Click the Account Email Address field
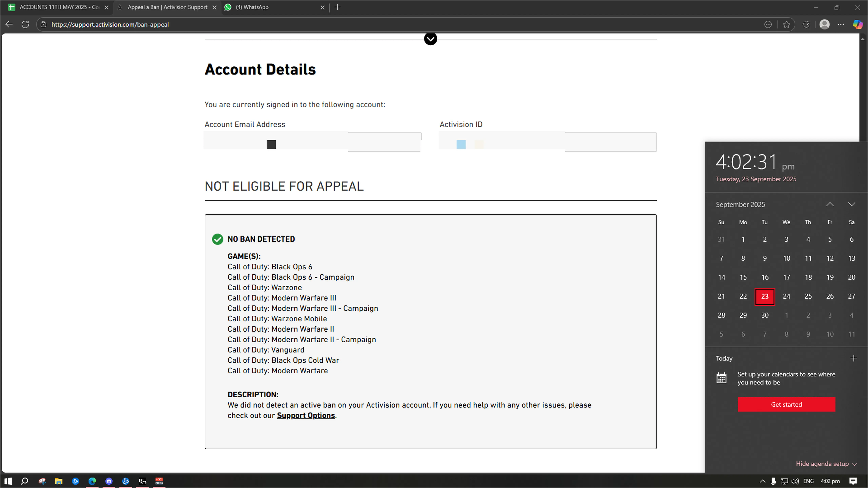This screenshot has height=488, width=868. click(313, 142)
